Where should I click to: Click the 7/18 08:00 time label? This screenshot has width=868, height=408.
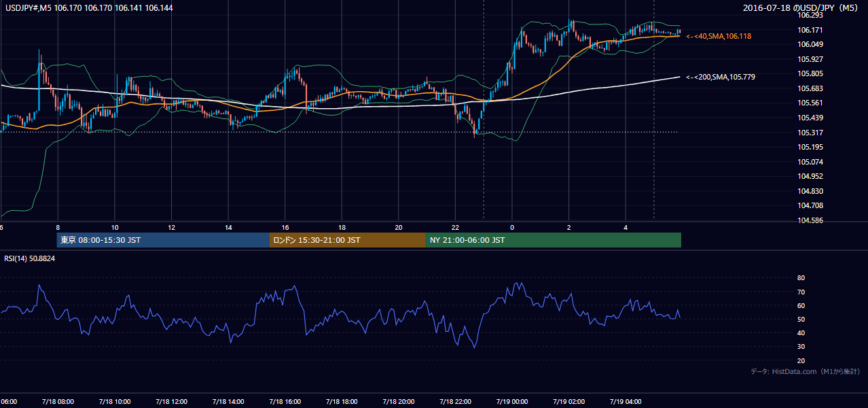(x=57, y=402)
